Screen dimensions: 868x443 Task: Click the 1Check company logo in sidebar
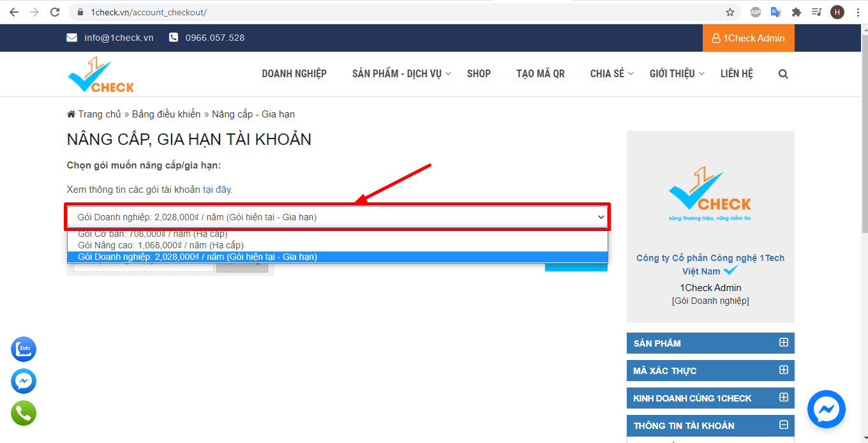(x=710, y=193)
